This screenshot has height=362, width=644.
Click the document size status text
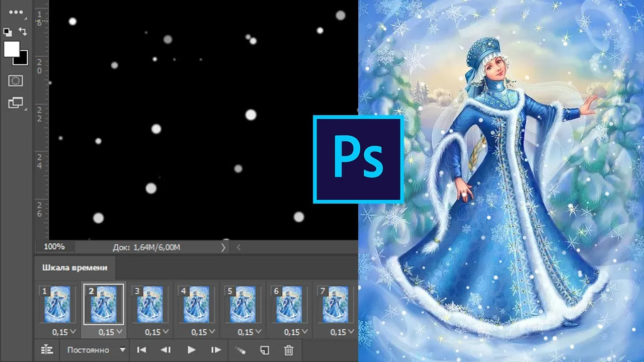tap(147, 247)
